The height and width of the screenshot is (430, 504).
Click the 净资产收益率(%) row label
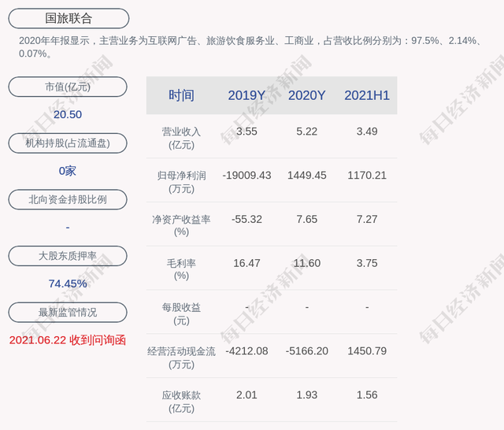click(181, 225)
